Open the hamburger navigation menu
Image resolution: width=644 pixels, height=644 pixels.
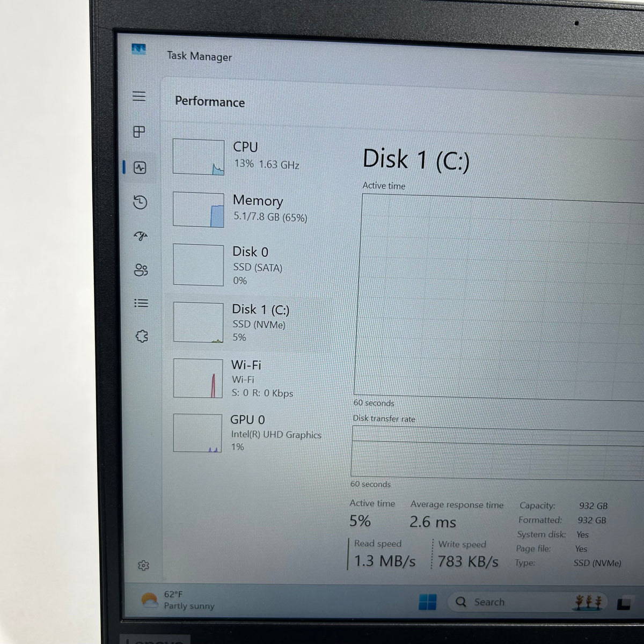(139, 96)
